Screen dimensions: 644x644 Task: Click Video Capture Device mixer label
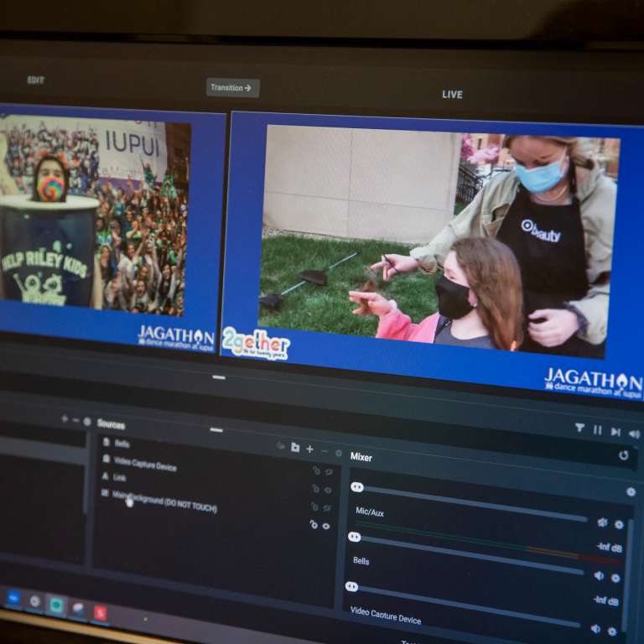click(386, 615)
